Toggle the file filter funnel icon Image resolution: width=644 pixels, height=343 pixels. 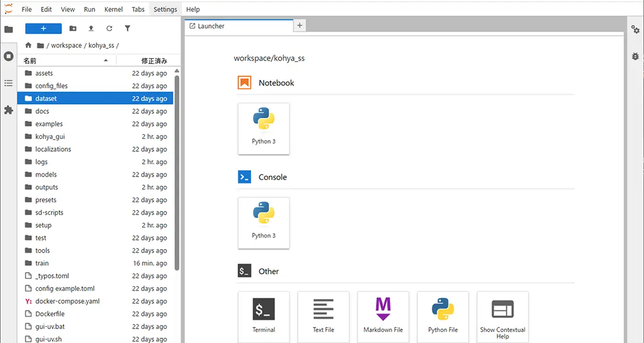coord(128,28)
